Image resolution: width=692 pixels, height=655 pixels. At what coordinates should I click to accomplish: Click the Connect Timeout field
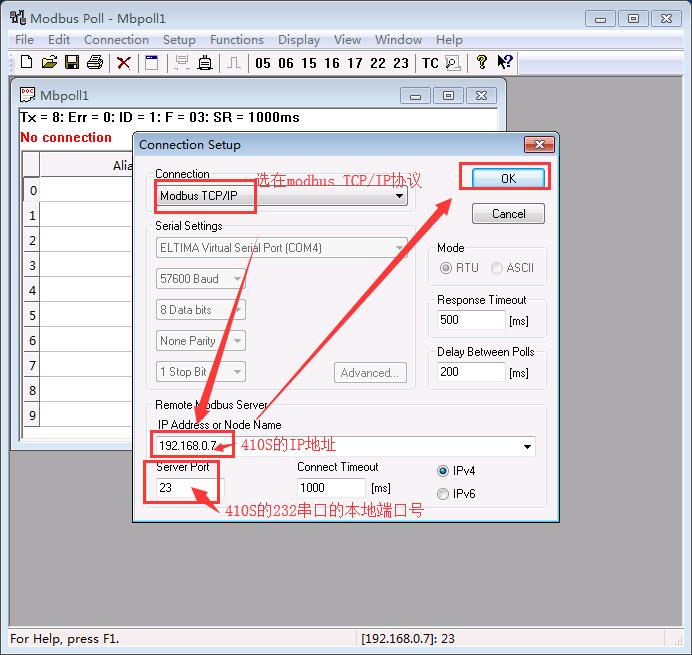click(x=331, y=488)
